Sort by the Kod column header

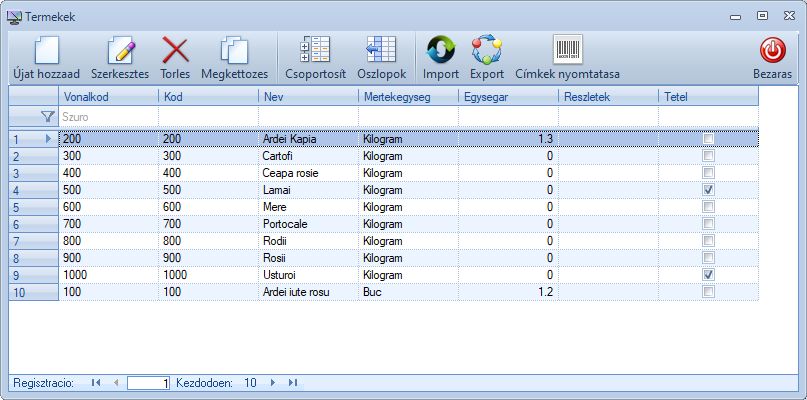(x=208, y=97)
